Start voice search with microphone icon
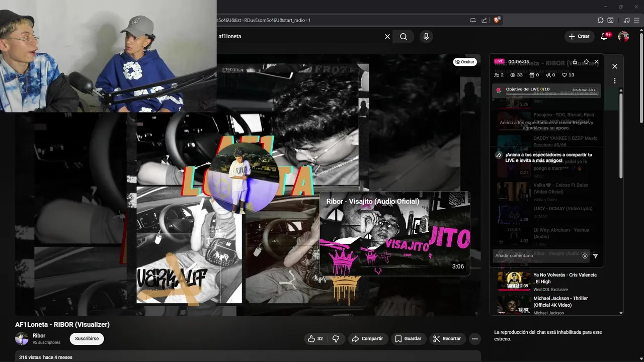Viewport: 644px width, 362px height. [x=426, y=37]
